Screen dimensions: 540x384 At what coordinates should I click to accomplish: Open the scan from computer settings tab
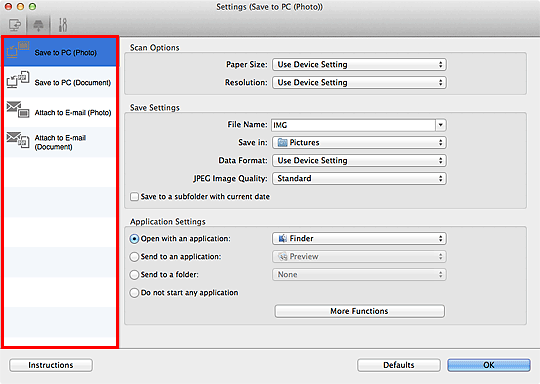click(15, 25)
